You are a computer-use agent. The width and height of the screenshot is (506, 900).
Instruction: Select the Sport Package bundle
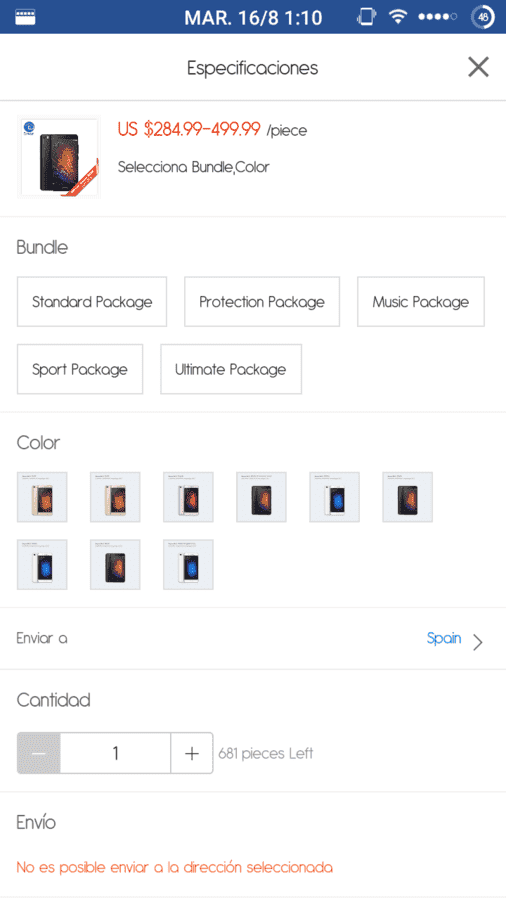coord(80,369)
